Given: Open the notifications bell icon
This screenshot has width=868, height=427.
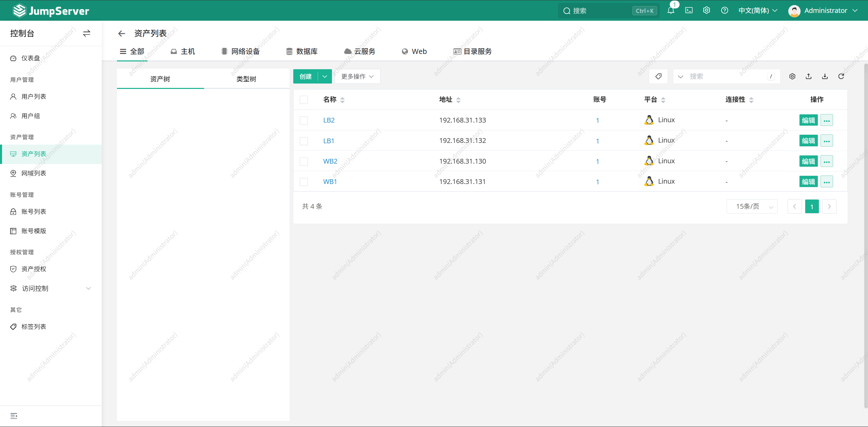Looking at the screenshot, I should tap(671, 11).
